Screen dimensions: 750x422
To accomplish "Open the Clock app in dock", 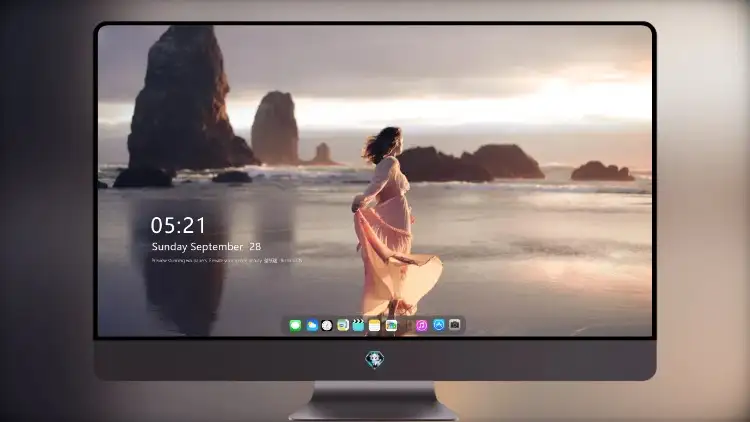I will pyautogui.click(x=327, y=325).
